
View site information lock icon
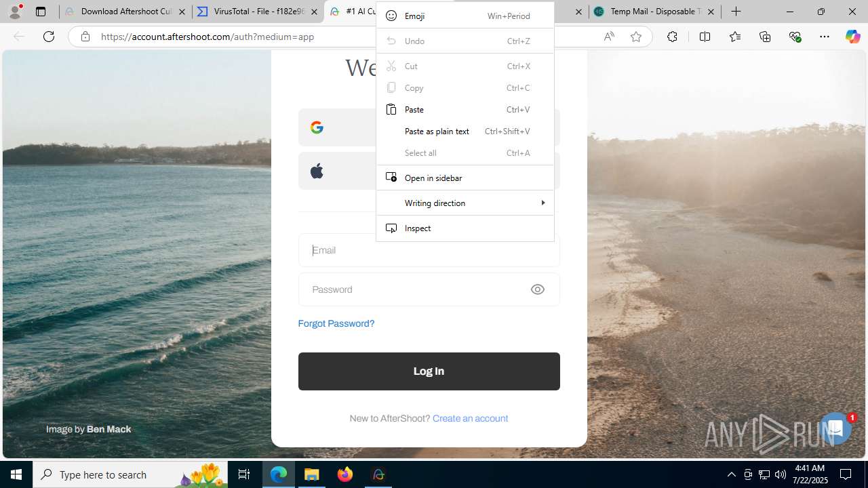(x=85, y=37)
